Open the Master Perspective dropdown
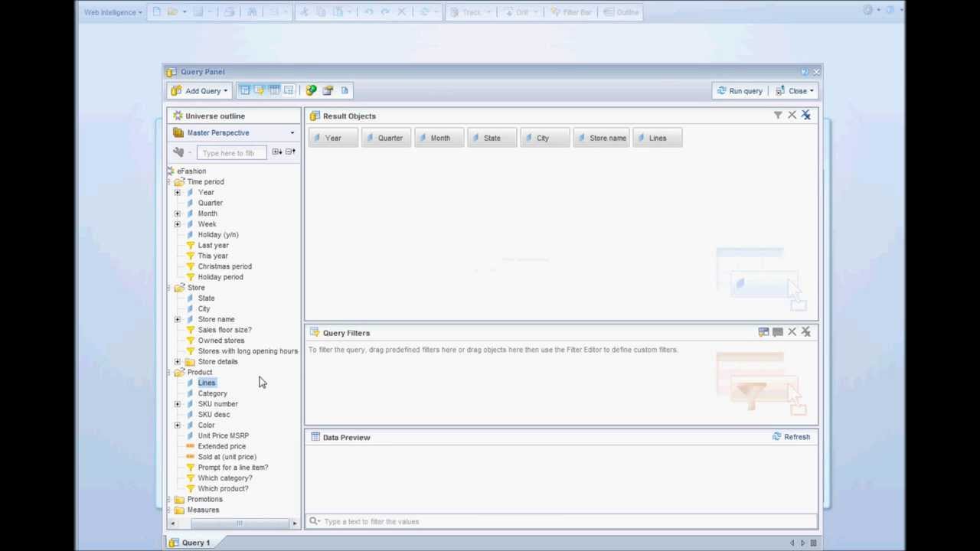The width and height of the screenshot is (980, 551). pyautogui.click(x=234, y=132)
